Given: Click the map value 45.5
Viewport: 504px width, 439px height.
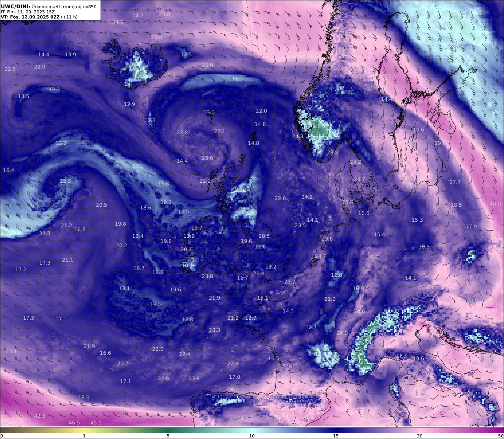Looking at the screenshot, I should point(96,423).
